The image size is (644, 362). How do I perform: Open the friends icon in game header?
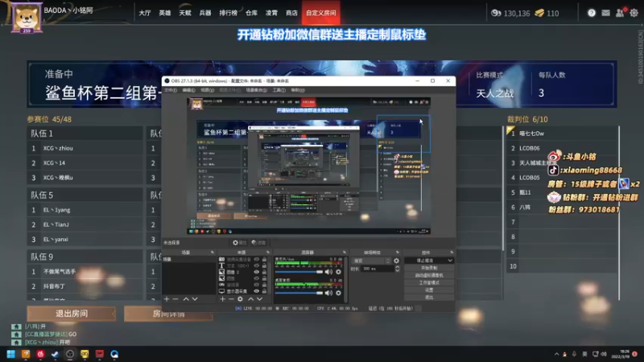click(619, 13)
